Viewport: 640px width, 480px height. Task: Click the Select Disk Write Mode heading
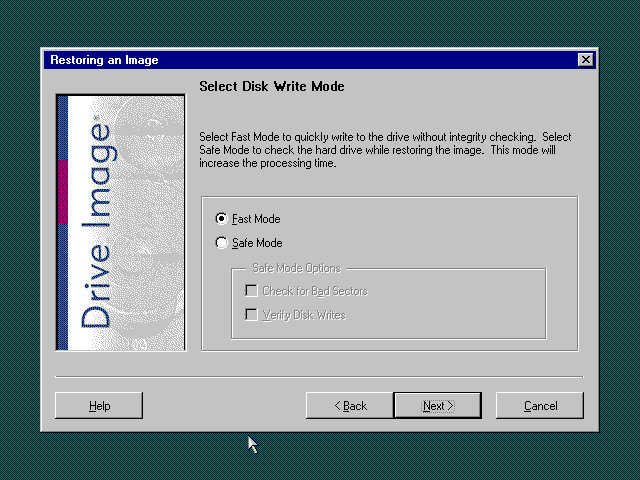click(x=272, y=87)
